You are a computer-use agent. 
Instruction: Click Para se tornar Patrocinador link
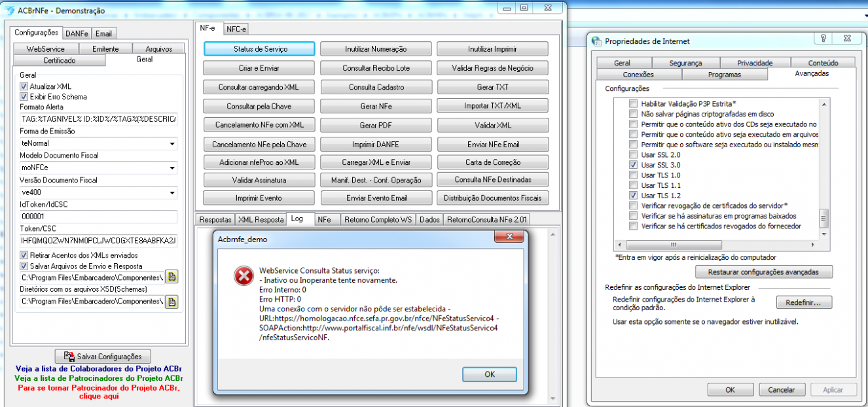98,391
